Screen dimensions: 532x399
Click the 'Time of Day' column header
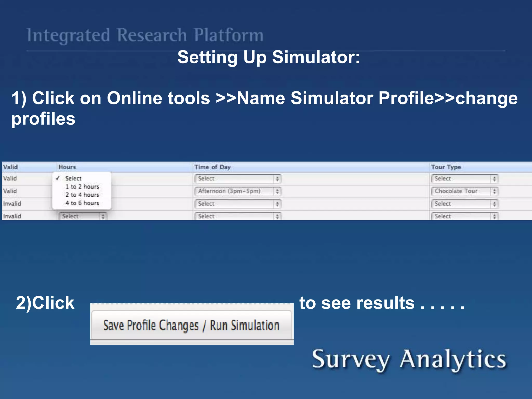pyautogui.click(x=212, y=167)
